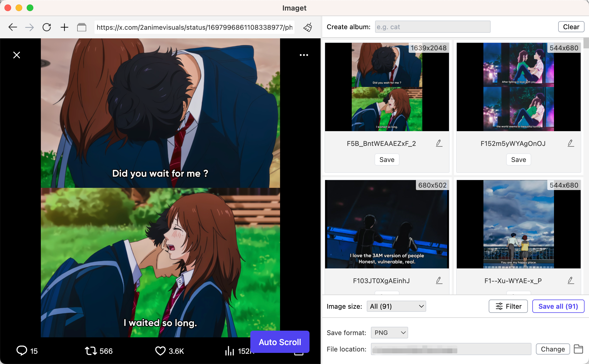
Task: Rename the file F152m5yWYAgOnOJ using the pencil
Action: (x=571, y=143)
